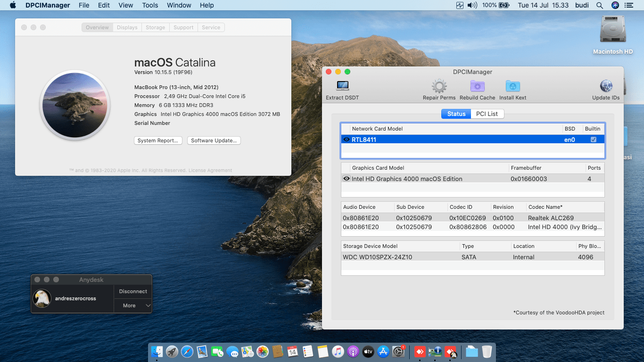Launch the App Store from the Dock

(383, 352)
